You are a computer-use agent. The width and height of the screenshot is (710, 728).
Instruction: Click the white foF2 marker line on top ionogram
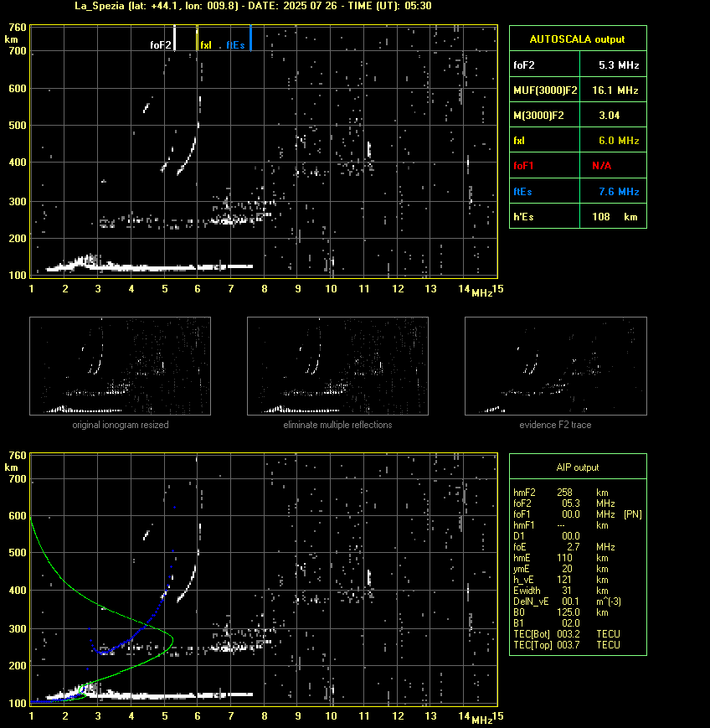tap(174, 38)
